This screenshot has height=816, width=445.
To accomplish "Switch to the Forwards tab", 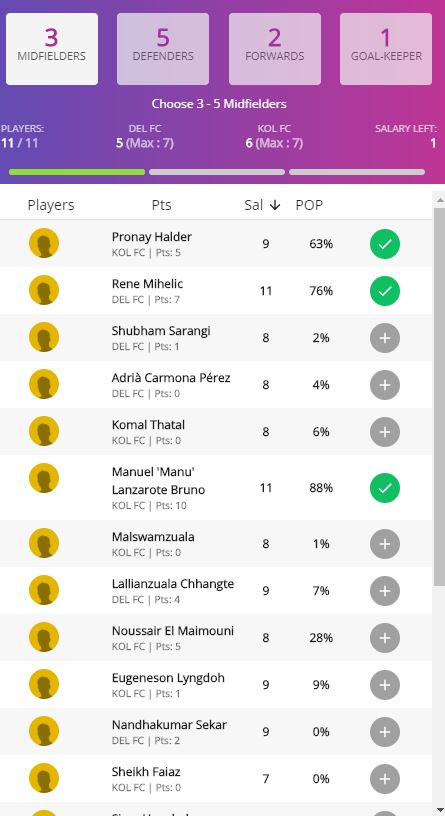I will pos(275,49).
